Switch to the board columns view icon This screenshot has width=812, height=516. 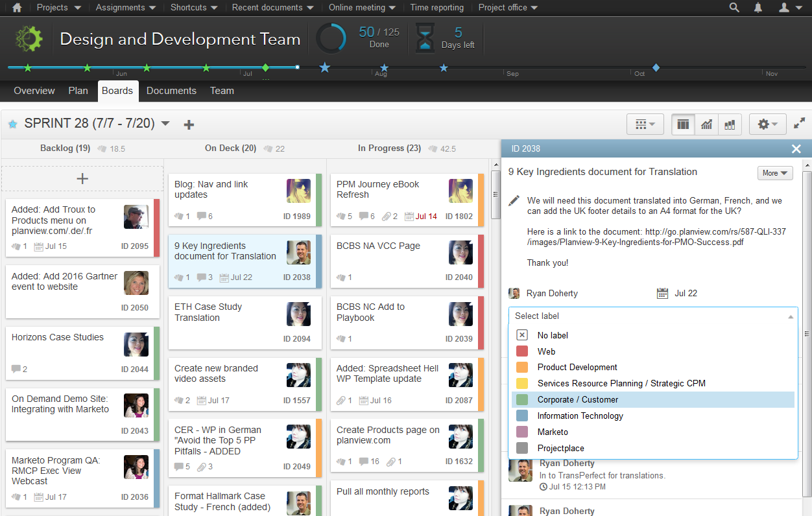coord(683,124)
